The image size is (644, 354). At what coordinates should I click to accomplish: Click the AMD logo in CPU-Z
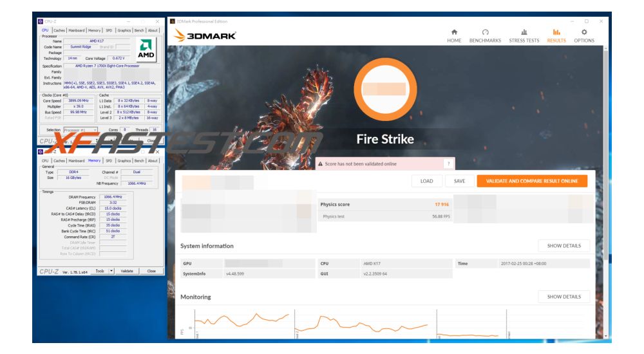(x=146, y=50)
